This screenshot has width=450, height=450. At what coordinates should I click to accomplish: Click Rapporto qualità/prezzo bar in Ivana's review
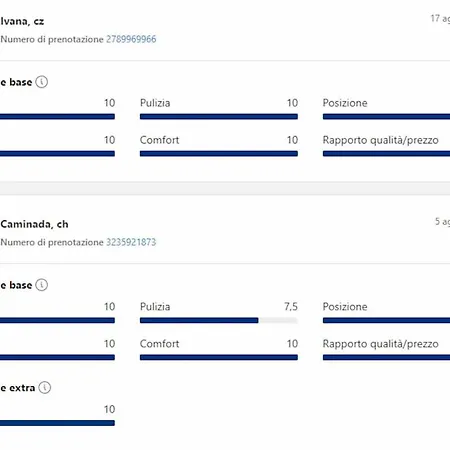[386, 154]
